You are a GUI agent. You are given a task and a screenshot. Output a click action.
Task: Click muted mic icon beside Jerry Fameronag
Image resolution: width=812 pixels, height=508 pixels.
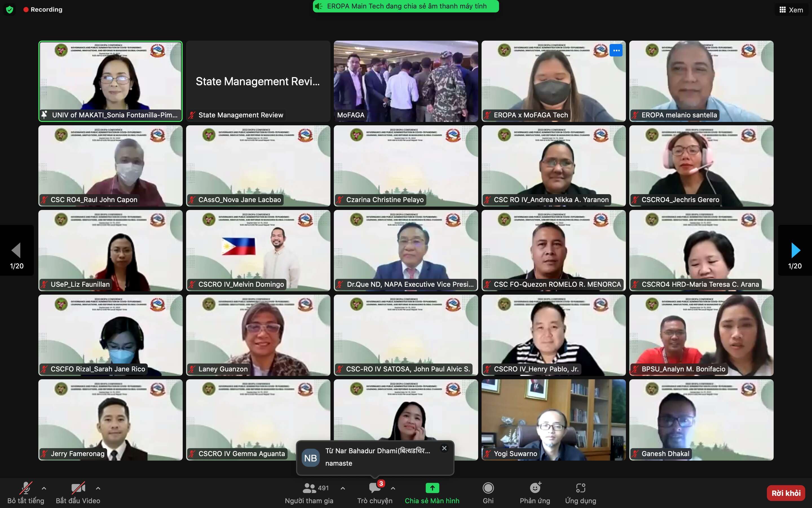pyautogui.click(x=44, y=454)
